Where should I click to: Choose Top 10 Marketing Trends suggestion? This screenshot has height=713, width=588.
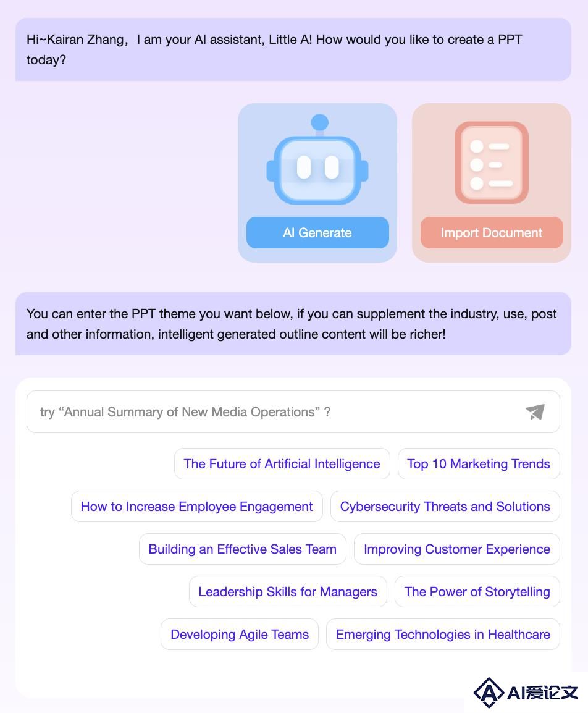479,464
